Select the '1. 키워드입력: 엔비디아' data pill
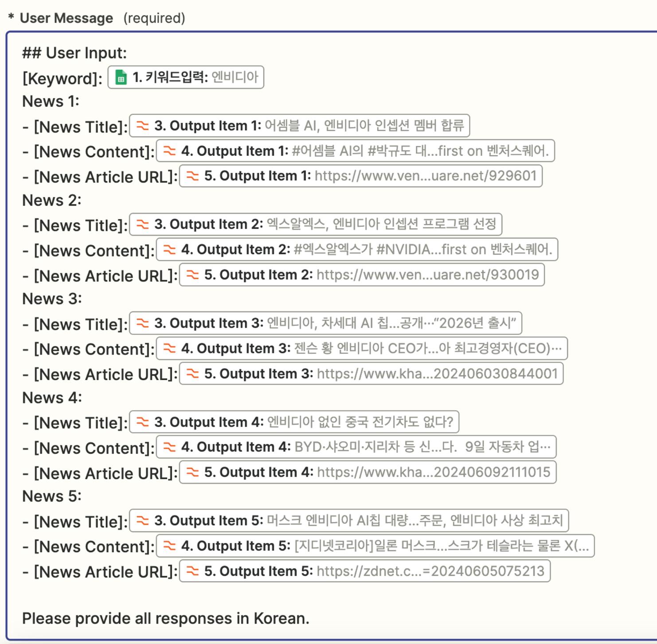The image size is (657, 644). (x=186, y=77)
